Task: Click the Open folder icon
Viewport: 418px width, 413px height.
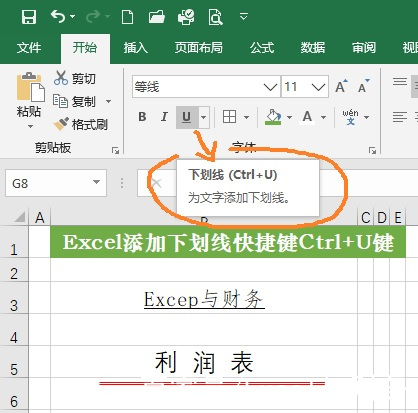Action: point(157,17)
